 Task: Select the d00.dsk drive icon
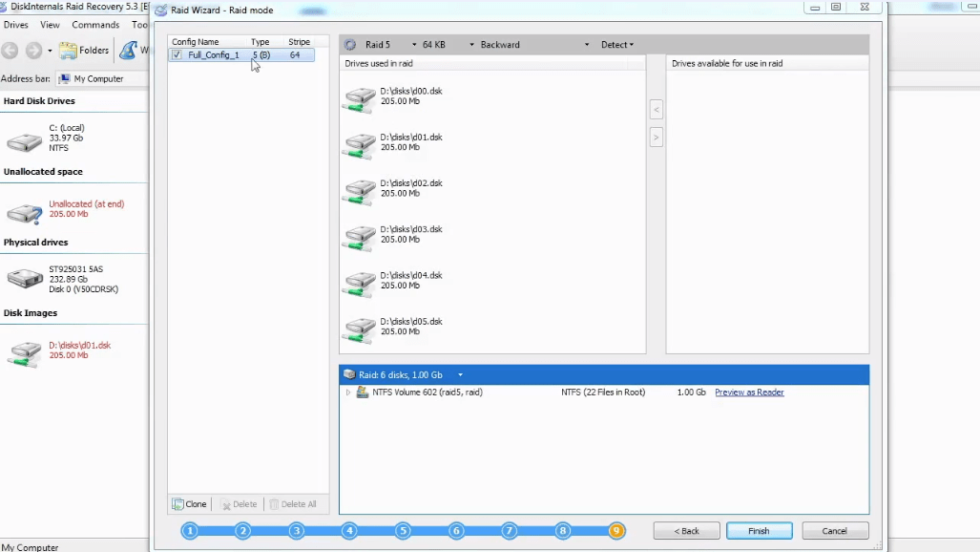(x=360, y=98)
